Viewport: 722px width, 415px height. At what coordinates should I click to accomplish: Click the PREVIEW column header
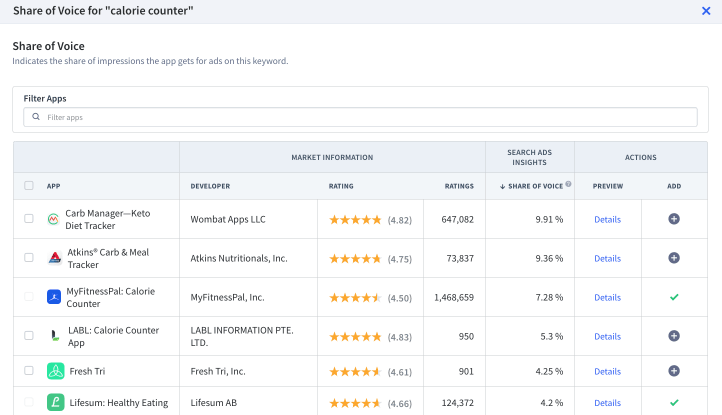[x=608, y=186]
